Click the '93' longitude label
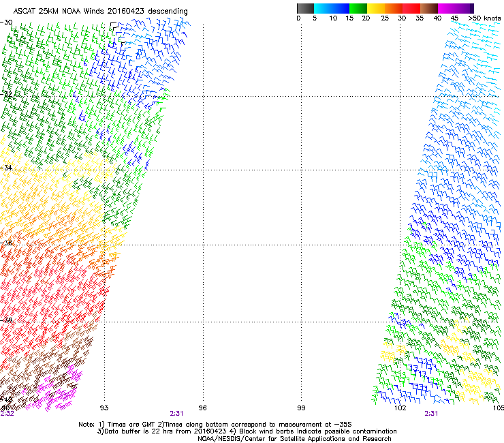Image resolution: width=504 pixels, height=443 pixels. (x=104, y=408)
